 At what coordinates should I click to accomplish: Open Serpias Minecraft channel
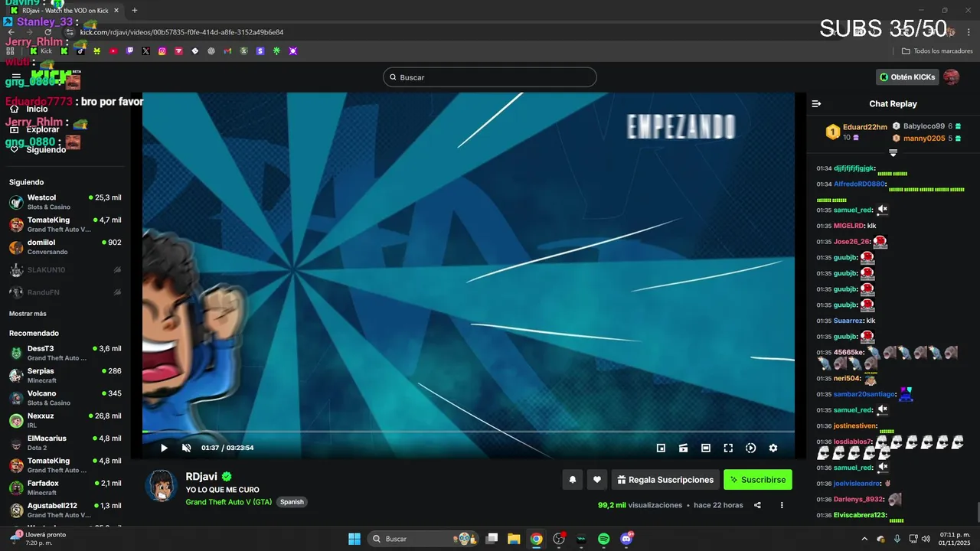tap(65, 376)
